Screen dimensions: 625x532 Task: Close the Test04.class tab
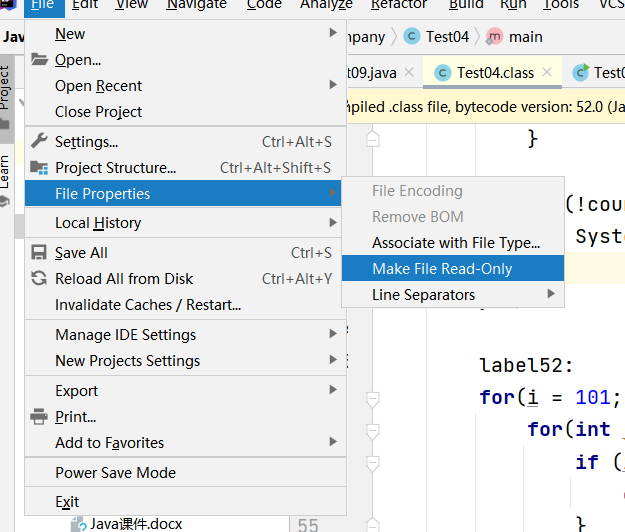coord(547,72)
